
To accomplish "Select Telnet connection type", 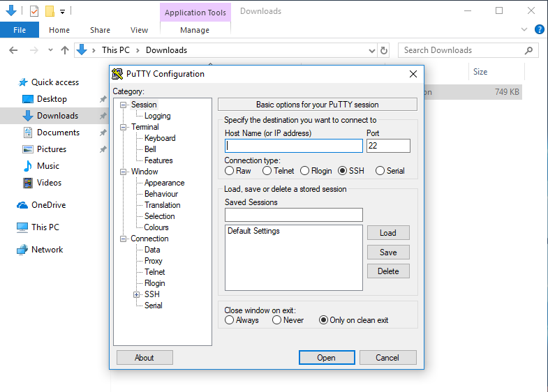I will [x=267, y=171].
